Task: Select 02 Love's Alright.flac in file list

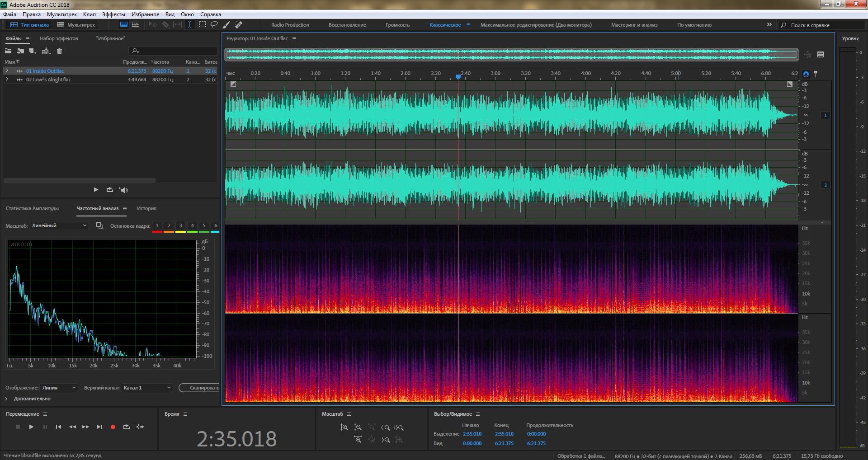Action: pyautogui.click(x=48, y=80)
